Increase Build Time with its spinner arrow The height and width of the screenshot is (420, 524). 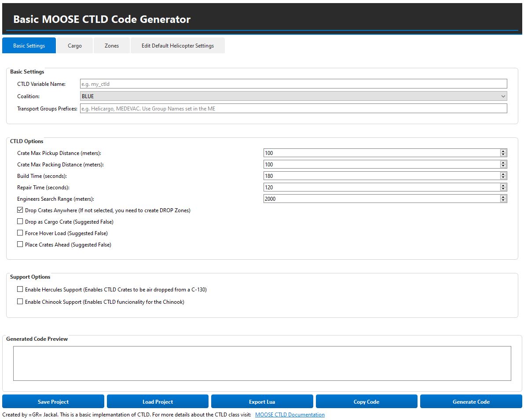[x=503, y=174]
